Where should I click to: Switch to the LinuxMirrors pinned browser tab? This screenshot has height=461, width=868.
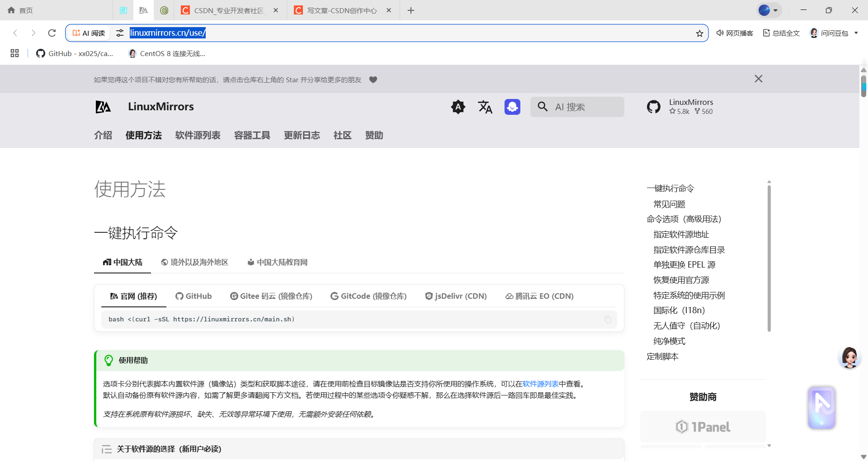[x=143, y=10]
